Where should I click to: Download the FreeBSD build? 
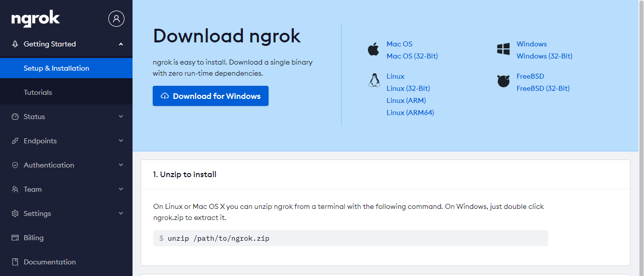coord(530,76)
